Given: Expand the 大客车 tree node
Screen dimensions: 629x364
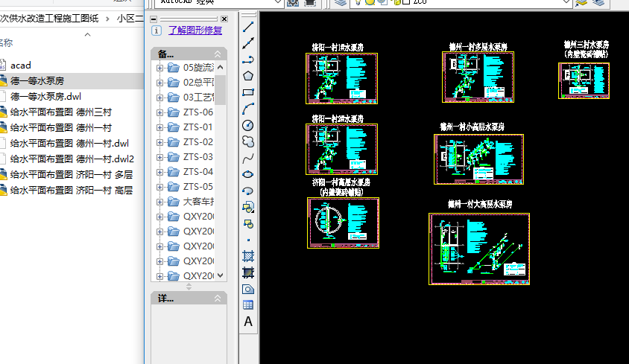Looking at the screenshot, I should pos(159,202).
